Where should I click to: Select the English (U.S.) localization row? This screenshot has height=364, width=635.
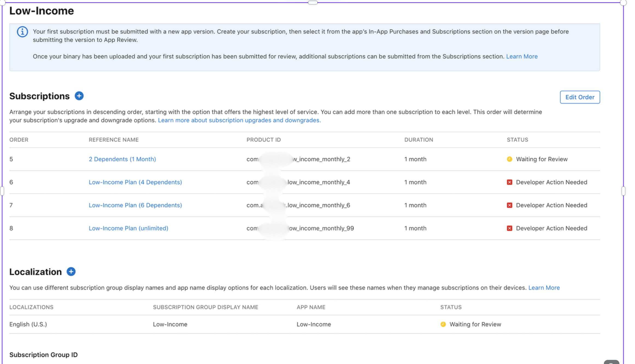[x=28, y=324]
